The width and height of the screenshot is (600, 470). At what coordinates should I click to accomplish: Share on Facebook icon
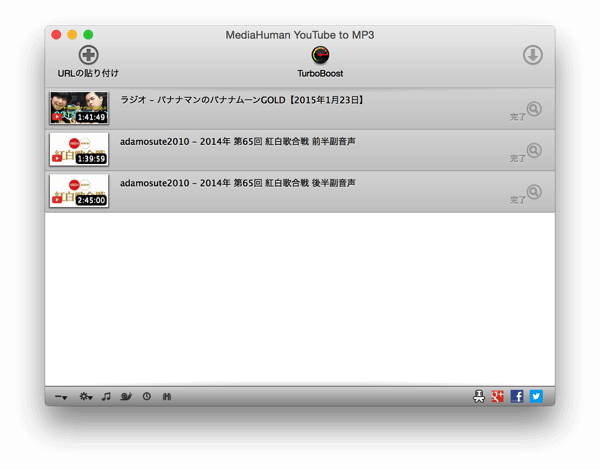coord(517,397)
